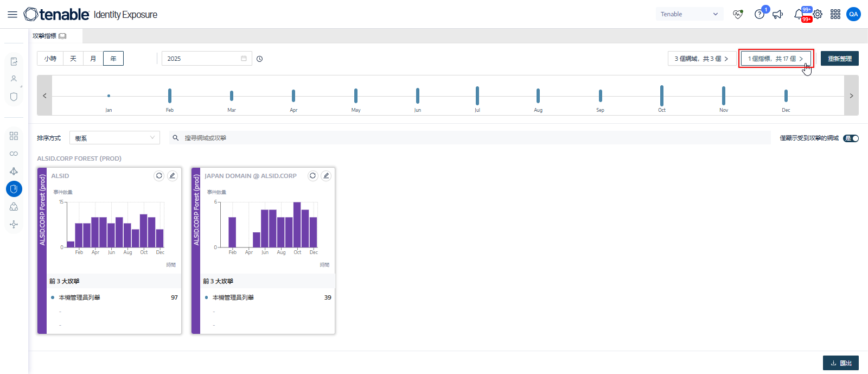Open the 排序方式 sort dropdown
868x374 pixels.
[x=114, y=138]
